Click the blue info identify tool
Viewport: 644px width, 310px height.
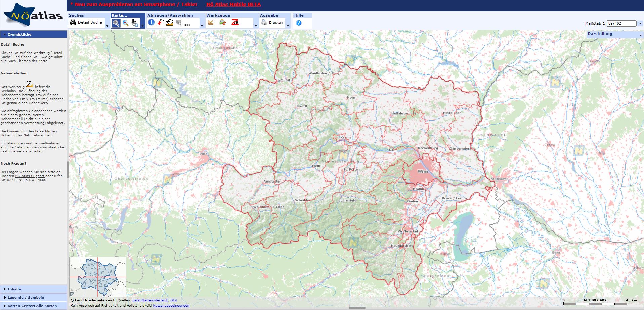pyautogui.click(x=151, y=22)
